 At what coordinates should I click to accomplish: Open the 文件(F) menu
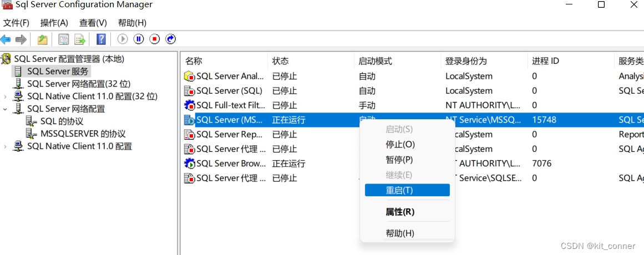[x=17, y=23]
